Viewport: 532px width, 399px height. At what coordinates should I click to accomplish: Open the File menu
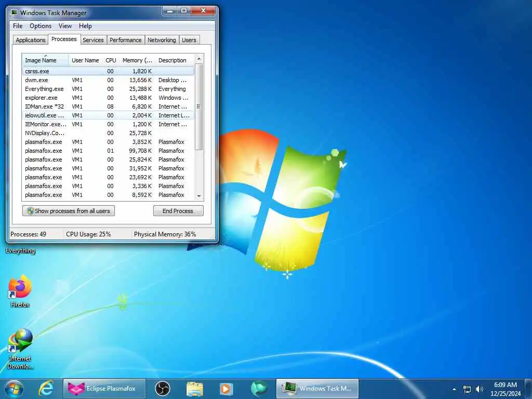point(18,26)
